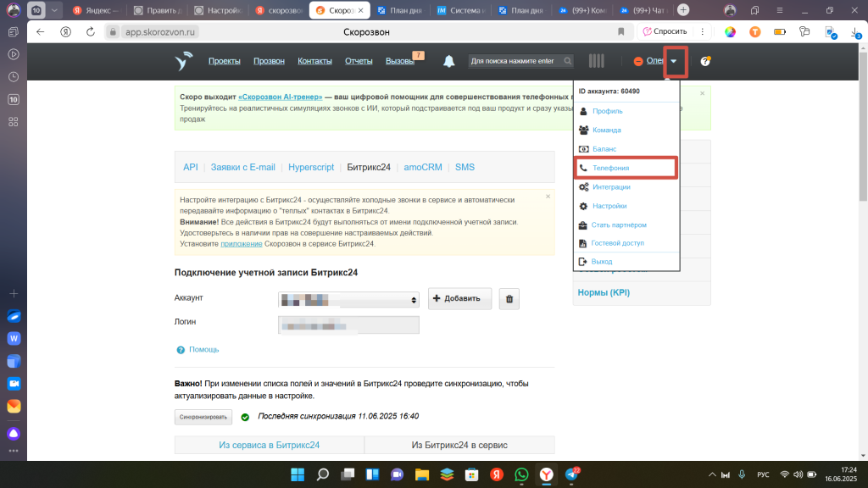Close the green AI-тренер announcement banner
The image size is (868, 488).
(703, 93)
